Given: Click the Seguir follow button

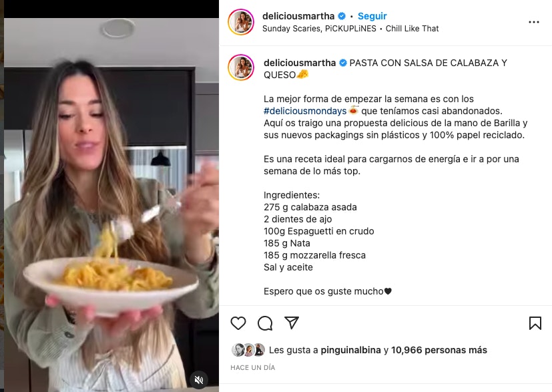Looking at the screenshot, I should pos(372,16).
